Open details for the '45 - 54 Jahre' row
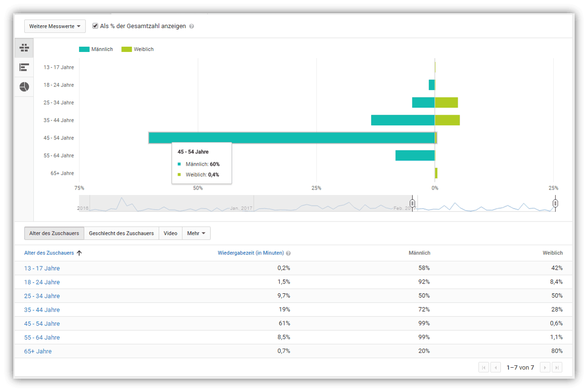 pyautogui.click(x=41, y=323)
